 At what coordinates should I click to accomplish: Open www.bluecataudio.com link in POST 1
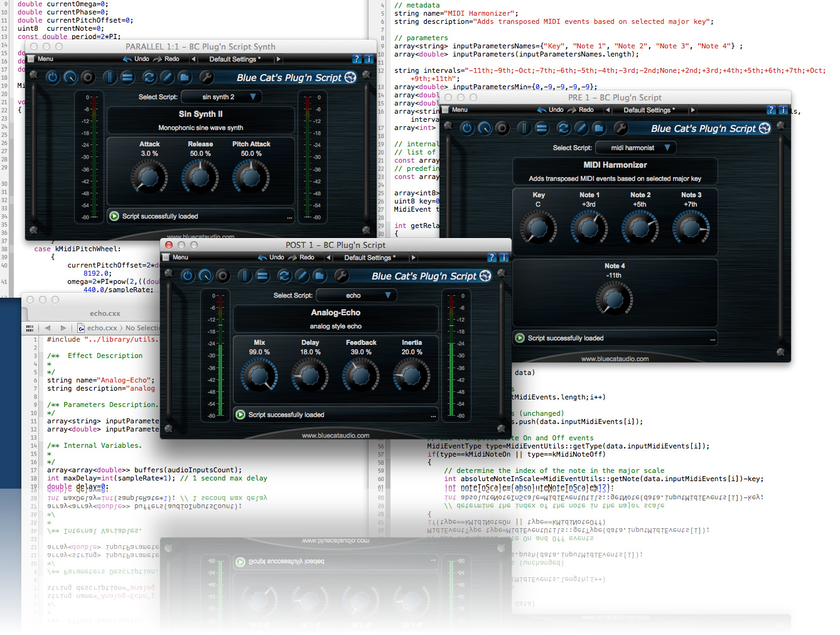(335, 435)
